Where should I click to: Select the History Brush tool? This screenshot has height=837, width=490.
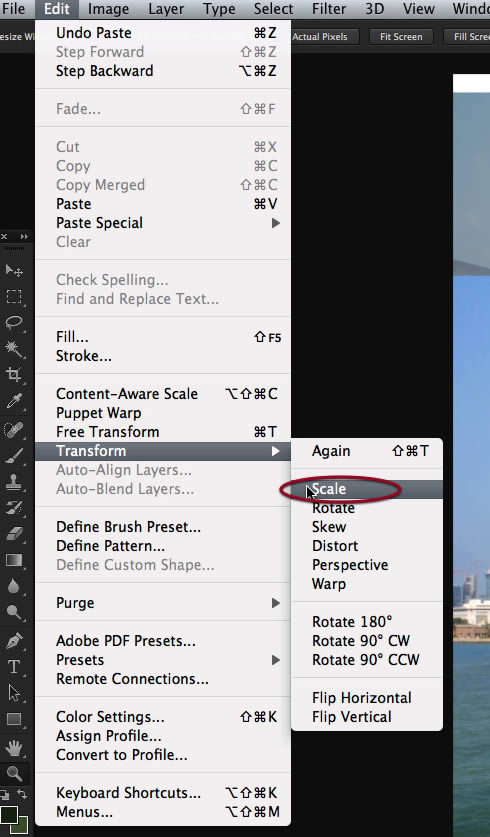14,508
